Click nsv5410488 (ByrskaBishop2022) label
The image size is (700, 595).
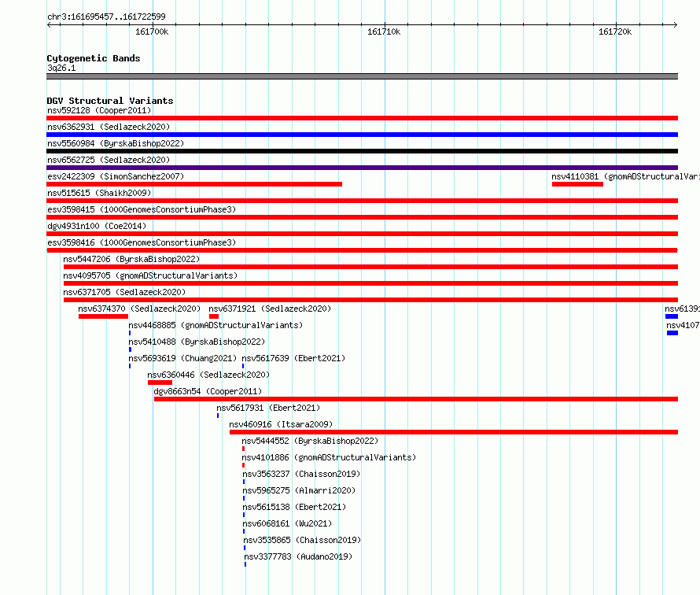197,342
